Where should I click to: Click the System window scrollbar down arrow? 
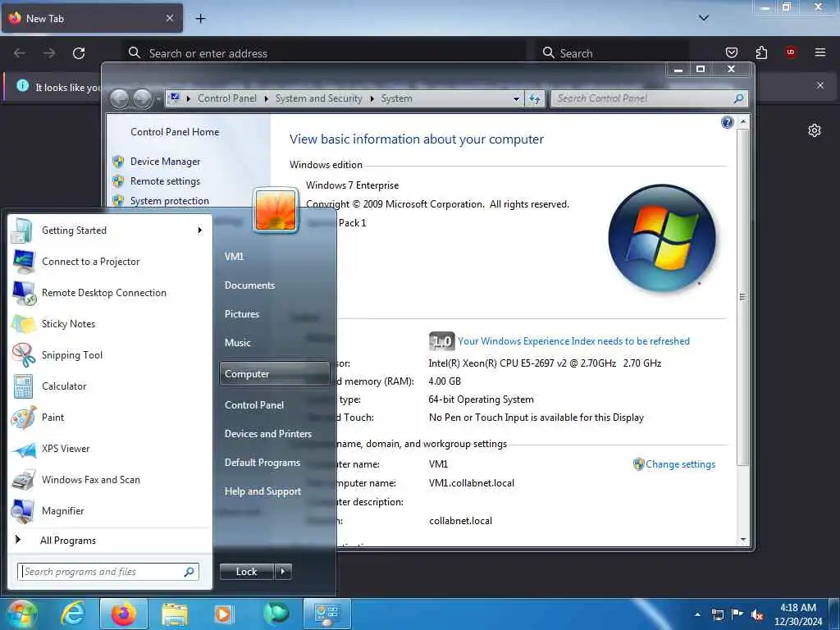coord(743,540)
